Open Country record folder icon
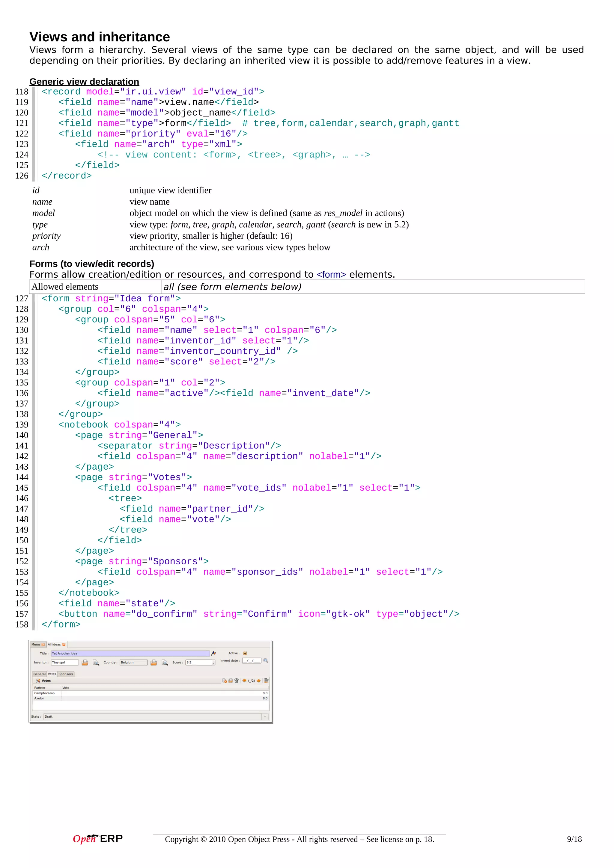 point(153,662)
